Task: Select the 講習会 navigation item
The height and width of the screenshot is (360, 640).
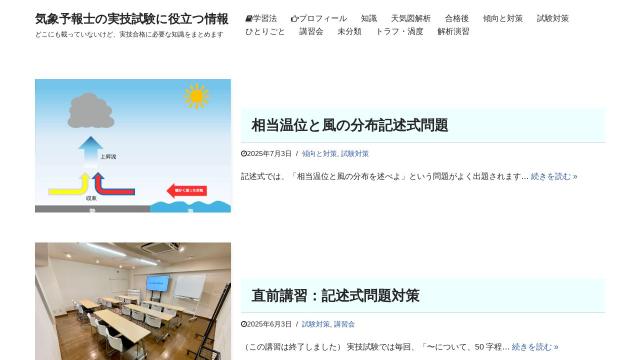Action: pyautogui.click(x=311, y=31)
